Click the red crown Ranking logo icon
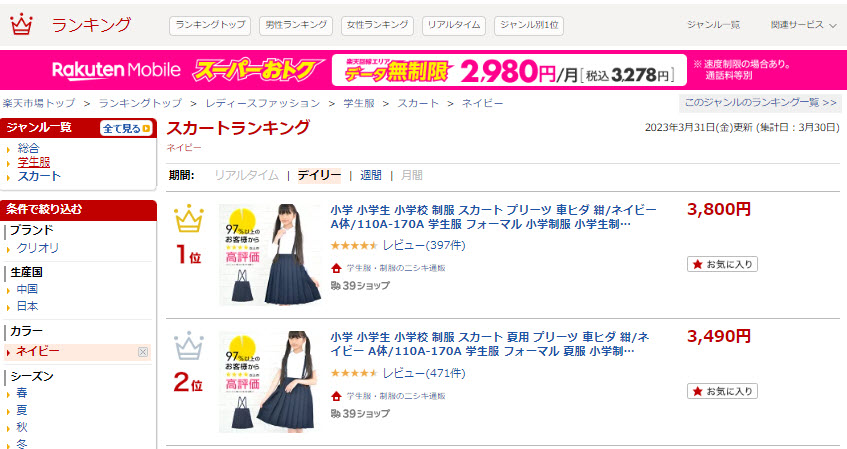This screenshot has height=449, width=847. (21, 24)
